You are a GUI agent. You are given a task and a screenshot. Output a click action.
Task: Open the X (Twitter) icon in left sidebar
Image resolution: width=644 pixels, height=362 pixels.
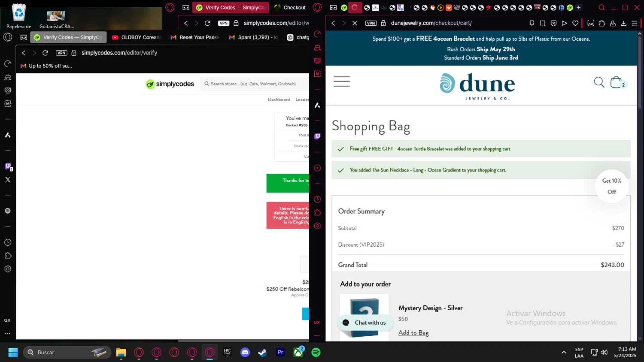(x=8, y=180)
